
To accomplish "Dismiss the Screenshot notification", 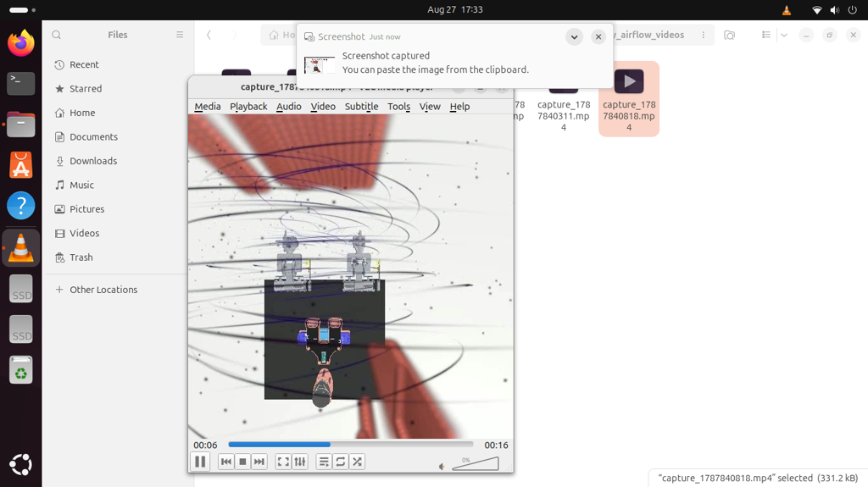I will coord(598,37).
